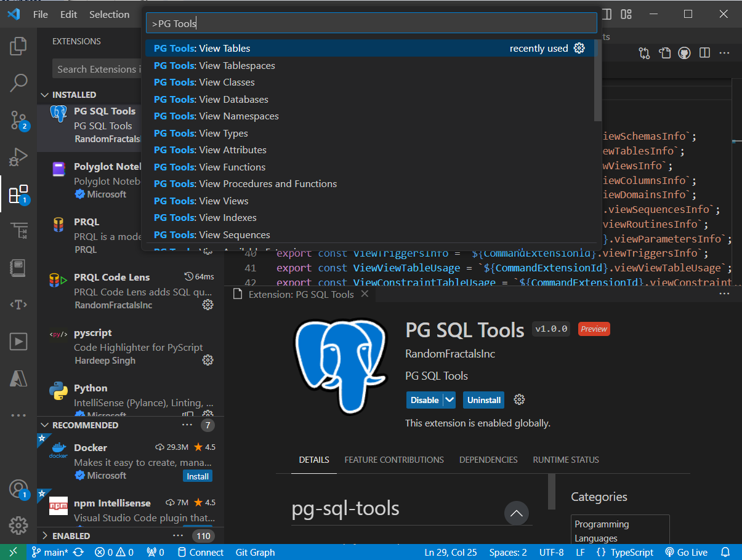Screen dimensions: 742x560
Task: Install the Docker extension
Action: pyautogui.click(x=198, y=476)
